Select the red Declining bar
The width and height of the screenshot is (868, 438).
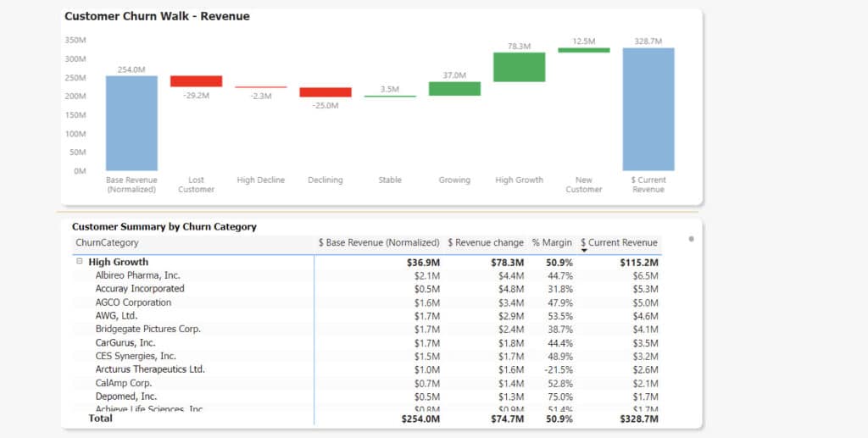click(x=325, y=92)
